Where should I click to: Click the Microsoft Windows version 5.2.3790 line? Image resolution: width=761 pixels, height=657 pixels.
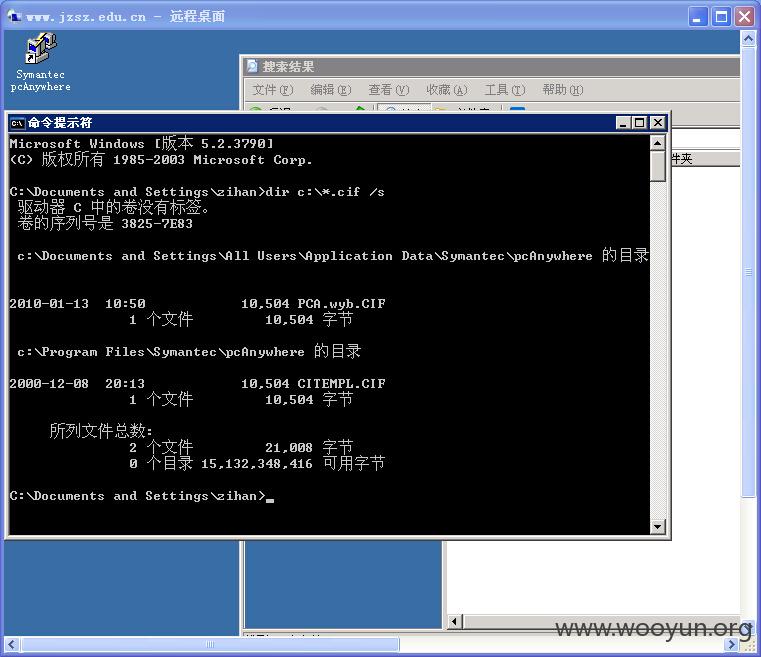pyautogui.click(x=141, y=144)
